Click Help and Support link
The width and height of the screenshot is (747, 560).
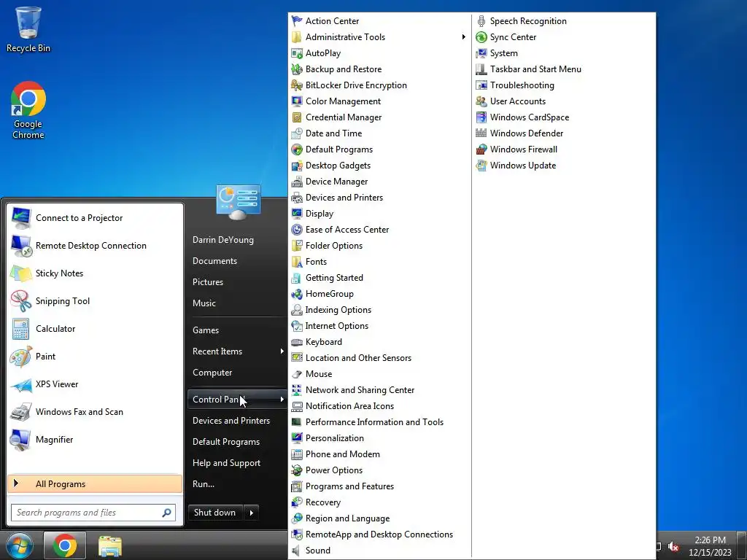(226, 463)
